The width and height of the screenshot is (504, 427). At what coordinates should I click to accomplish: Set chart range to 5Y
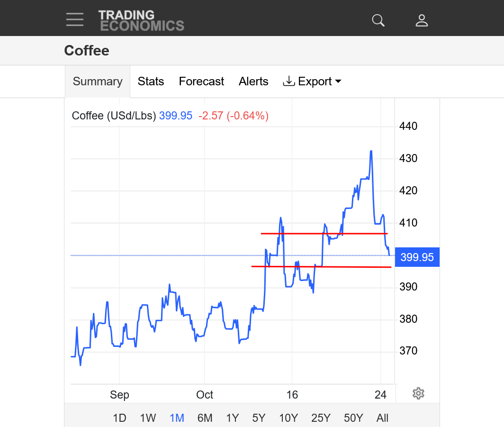tap(259, 418)
